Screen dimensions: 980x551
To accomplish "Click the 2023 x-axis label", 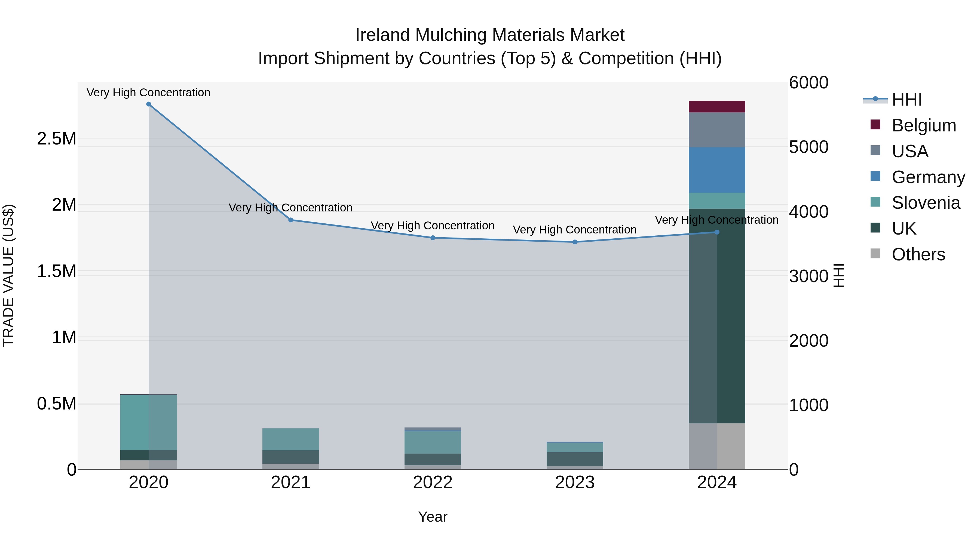I will click(x=575, y=482).
